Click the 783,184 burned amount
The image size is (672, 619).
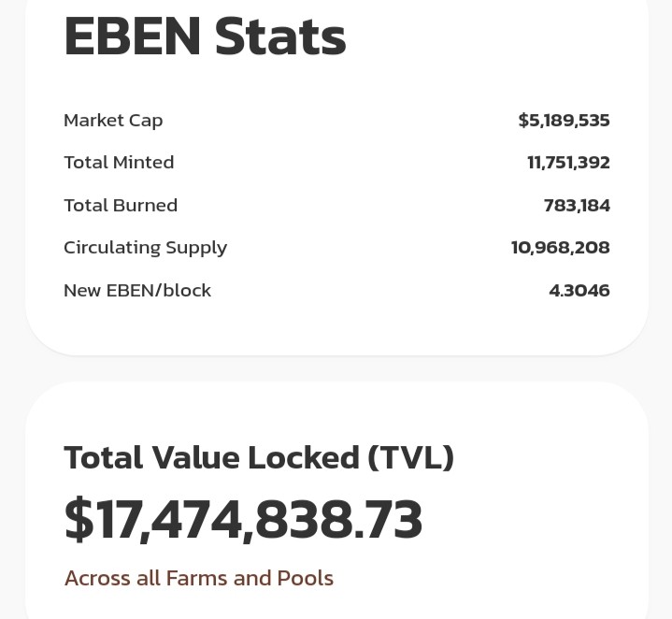click(577, 206)
